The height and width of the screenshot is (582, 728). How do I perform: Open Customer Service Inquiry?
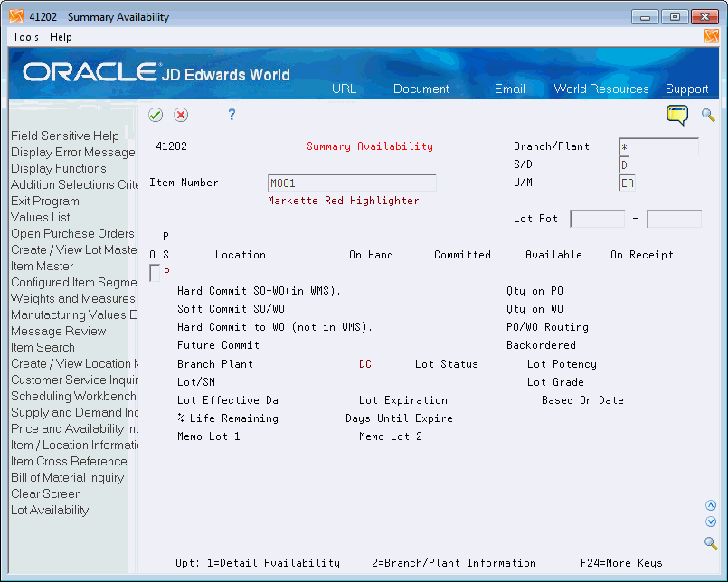[x=74, y=380]
